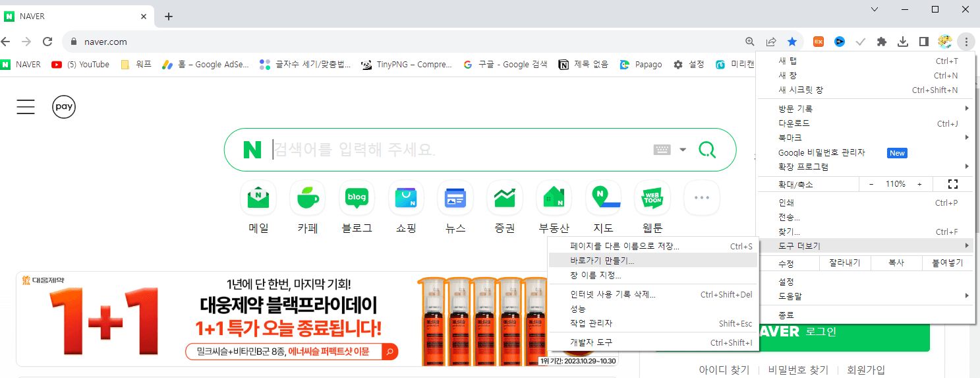The image size is (980, 378).
Task: Click the green magnifier search button
Action: (x=707, y=150)
